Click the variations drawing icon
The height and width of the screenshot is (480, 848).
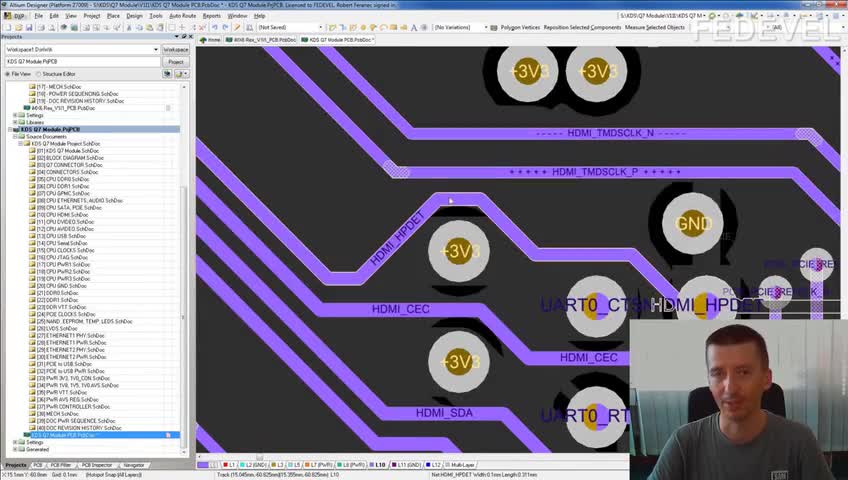(494, 27)
